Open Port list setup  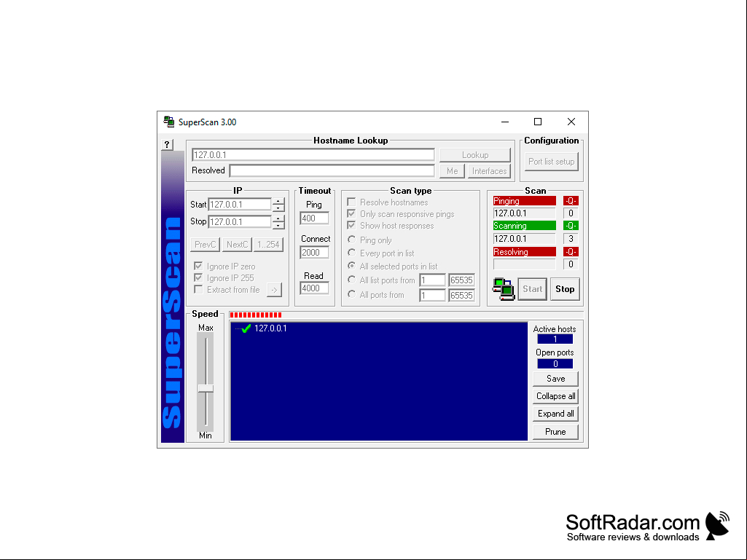[x=551, y=162]
